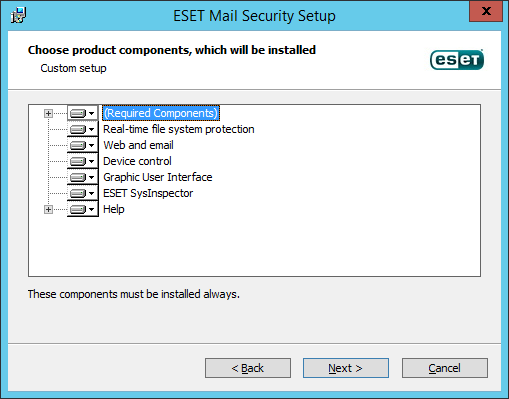Expand the Help tree node
The height and width of the screenshot is (399, 509).
pyautogui.click(x=48, y=209)
